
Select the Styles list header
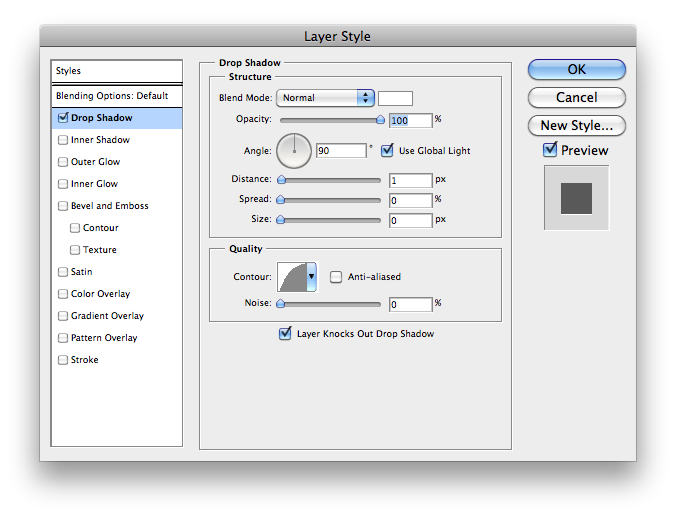point(117,71)
